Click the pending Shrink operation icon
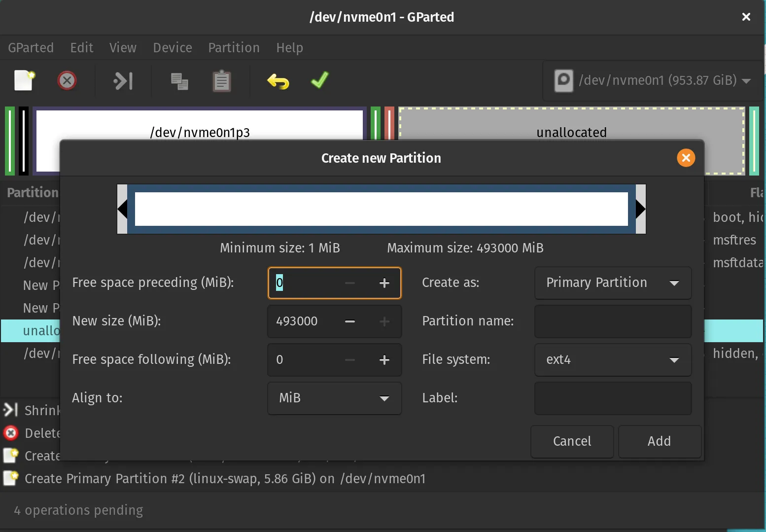 pyautogui.click(x=10, y=410)
